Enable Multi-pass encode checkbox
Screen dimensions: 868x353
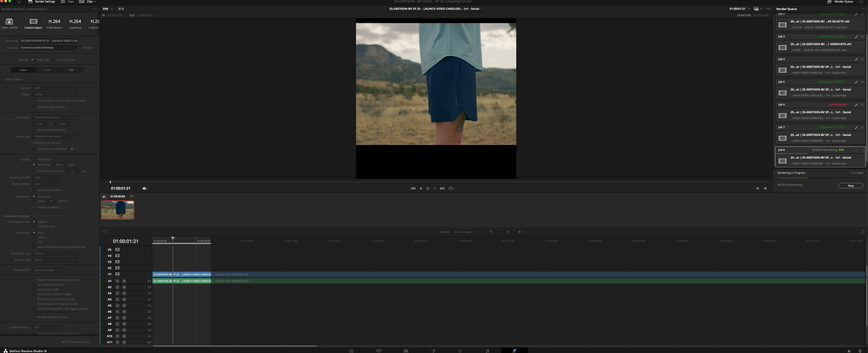tap(34, 190)
